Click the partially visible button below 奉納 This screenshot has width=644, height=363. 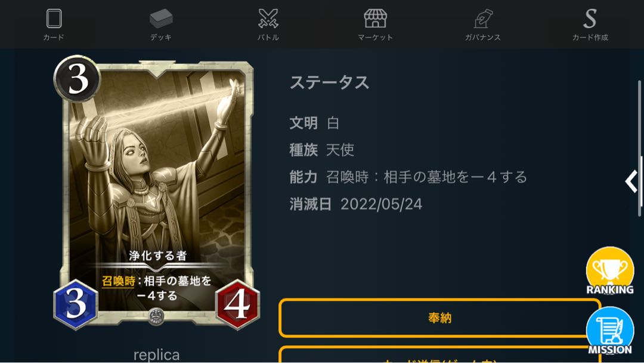tap(440, 355)
